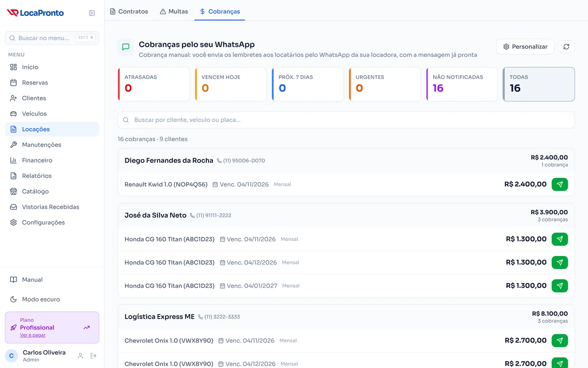Switch to the Multas tab
This screenshot has width=588, height=368.
(174, 11)
